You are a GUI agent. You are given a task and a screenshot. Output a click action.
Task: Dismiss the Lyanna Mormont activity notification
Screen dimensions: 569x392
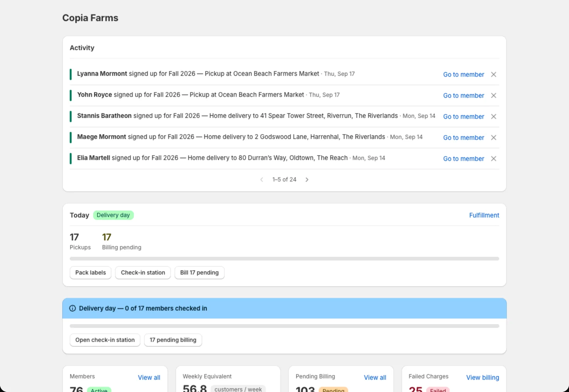pos(494,74)
